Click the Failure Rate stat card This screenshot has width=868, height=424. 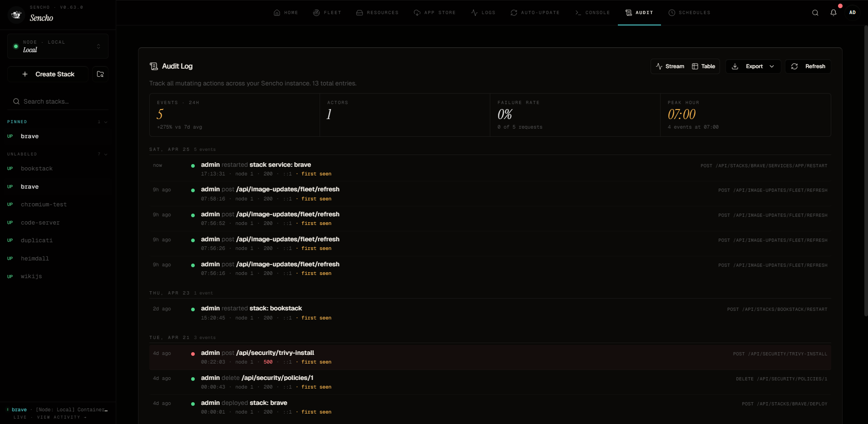point(575,115)
